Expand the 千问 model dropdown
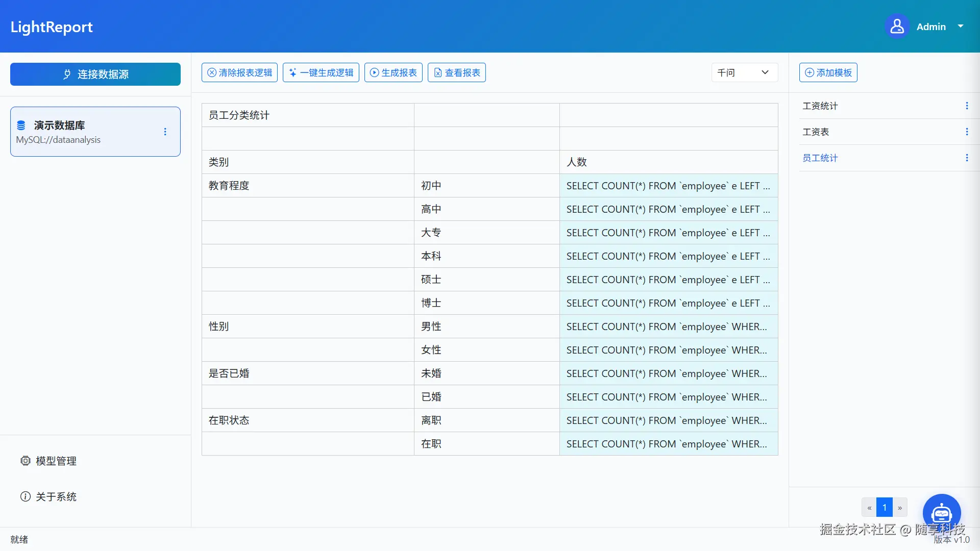 tap(744, 72)
